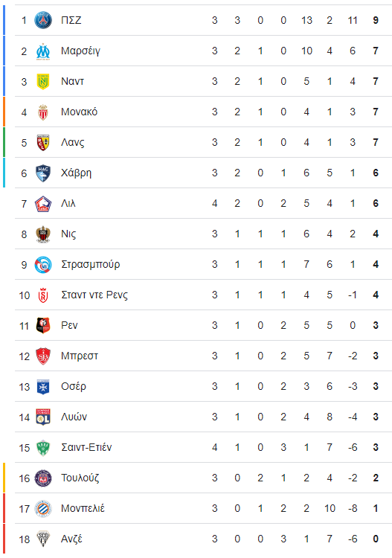392x558 pixels.
Task: Open the Τουλούζ team page
Action: click(x=80, y=478)
